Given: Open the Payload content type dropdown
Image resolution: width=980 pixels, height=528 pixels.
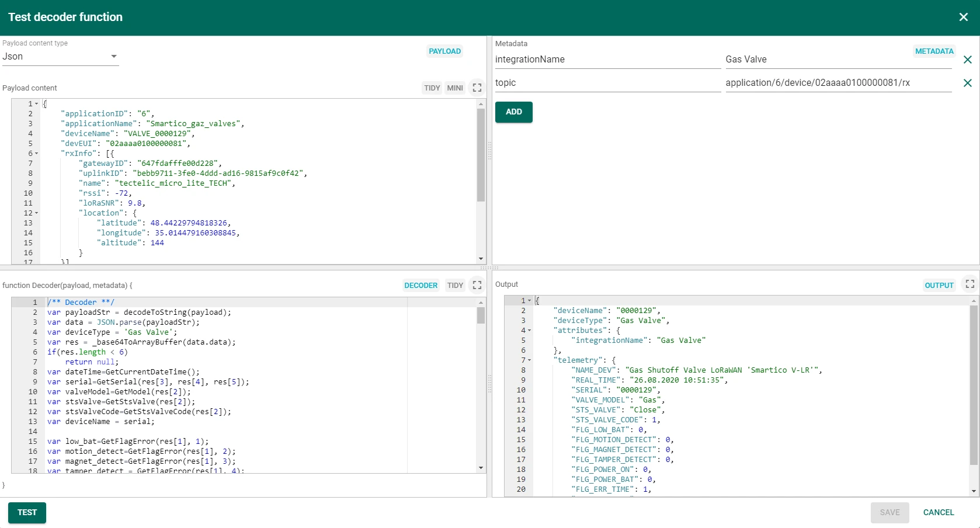Looking at the screenshot, I should (x=60, y=57).
